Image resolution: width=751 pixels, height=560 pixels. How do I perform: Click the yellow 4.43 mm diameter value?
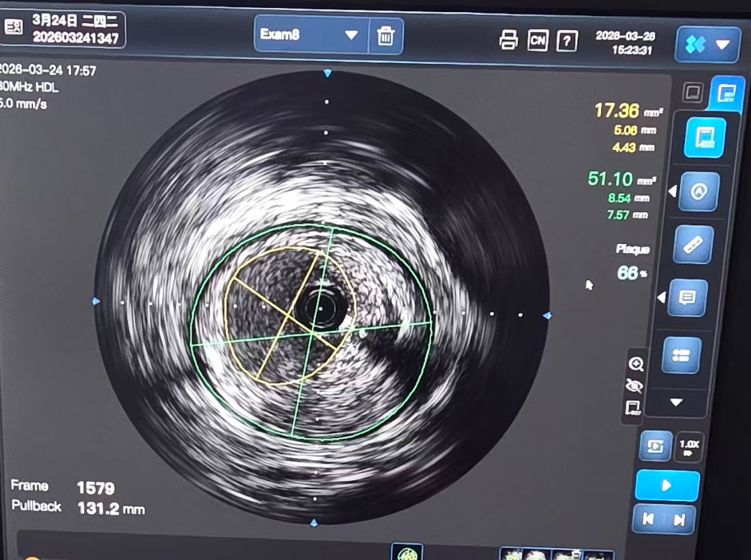pos(633,147)
